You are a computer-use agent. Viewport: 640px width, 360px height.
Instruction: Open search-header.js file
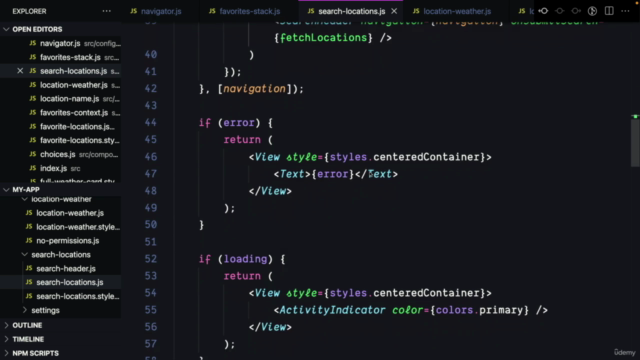pyautogui.click(x=60, y=269)
